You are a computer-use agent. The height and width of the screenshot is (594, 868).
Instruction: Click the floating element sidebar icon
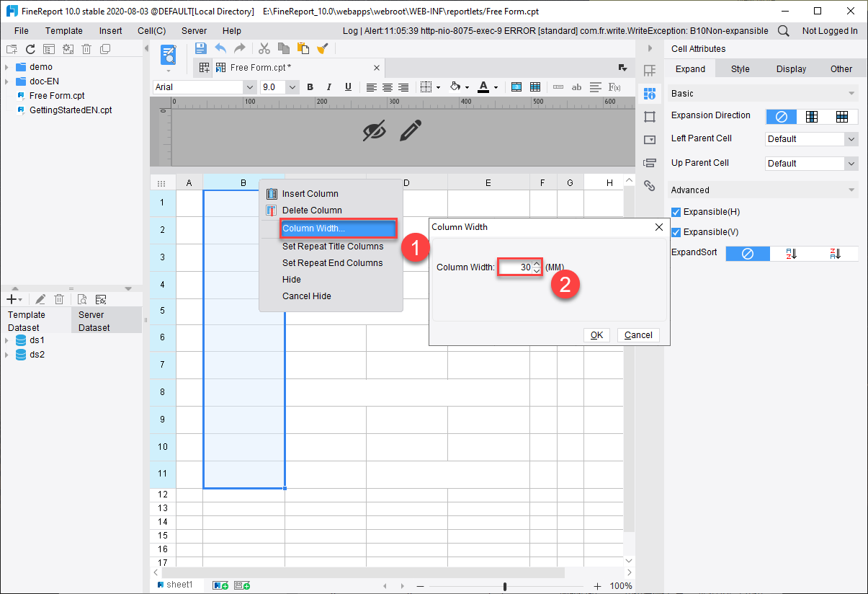coord(650,116)
